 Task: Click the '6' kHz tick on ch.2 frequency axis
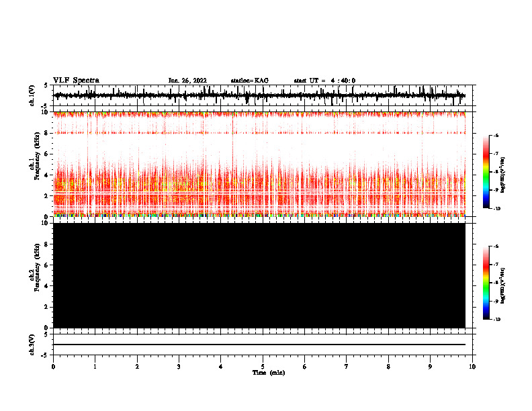(47, 265)
